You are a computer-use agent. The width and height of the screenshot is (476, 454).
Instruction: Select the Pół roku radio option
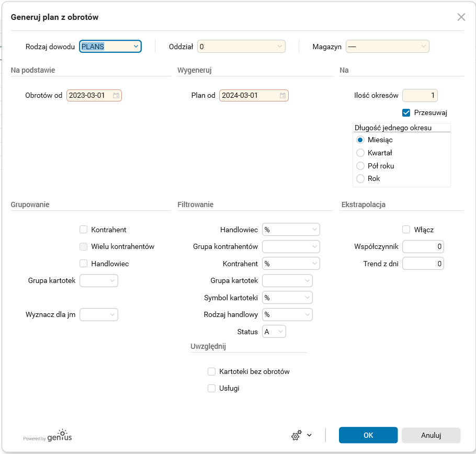pos(360,166)
